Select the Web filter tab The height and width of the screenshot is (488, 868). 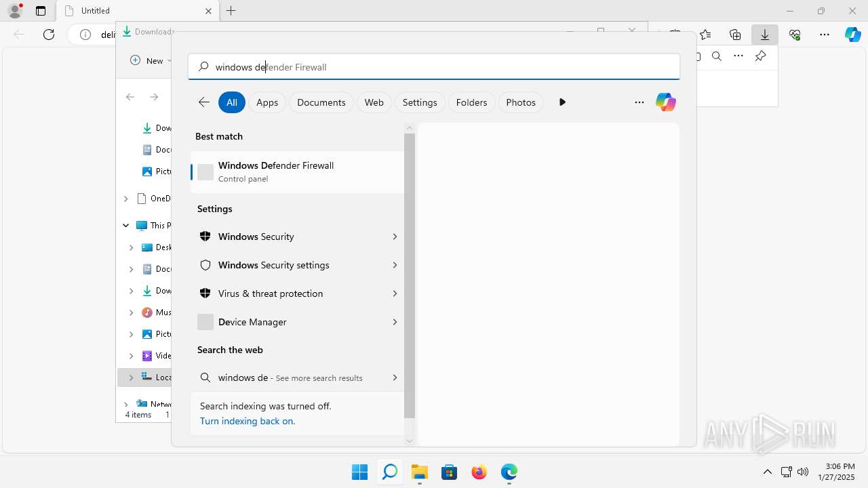click(x=374, y=102)
